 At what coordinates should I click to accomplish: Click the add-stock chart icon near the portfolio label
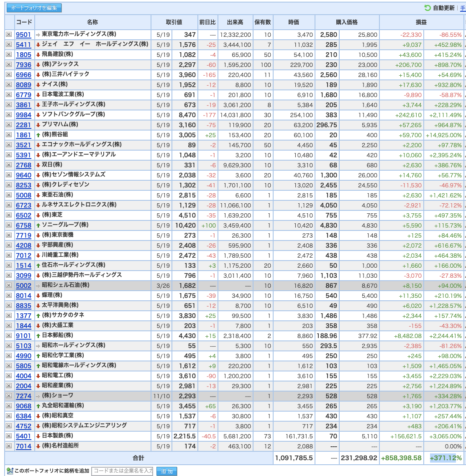coord(10,471)
